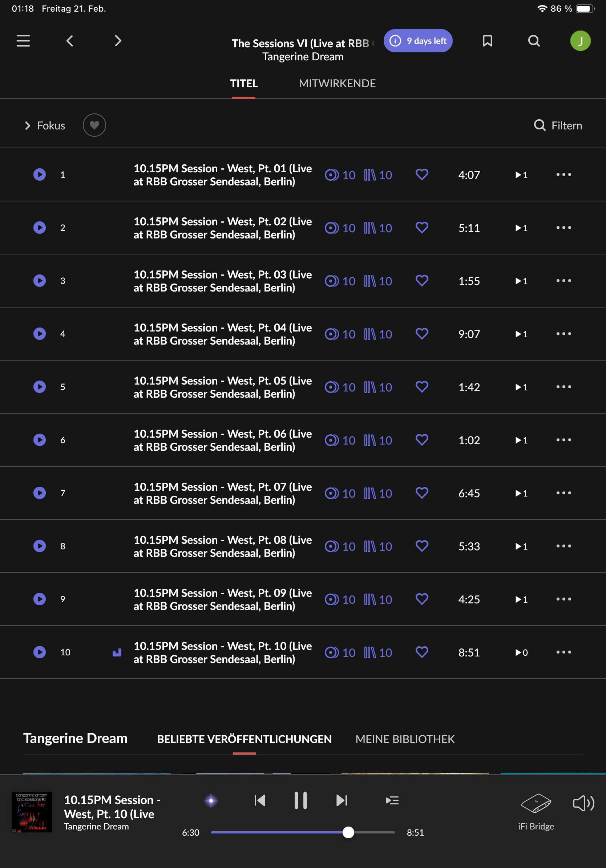The width and height of the screenshot is (606, 868).
Task: Open Roon Radio sparkle icon in player bar
Action: click(211, 800)
